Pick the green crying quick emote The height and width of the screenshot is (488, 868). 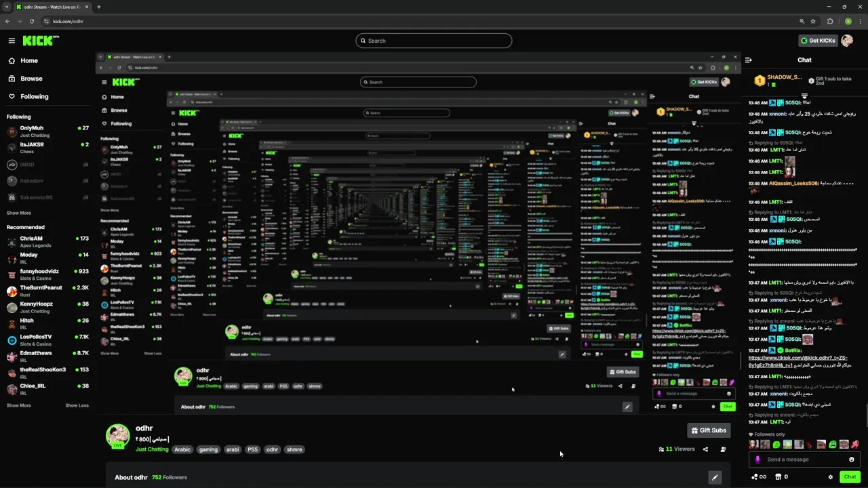(x=833, y=445)
